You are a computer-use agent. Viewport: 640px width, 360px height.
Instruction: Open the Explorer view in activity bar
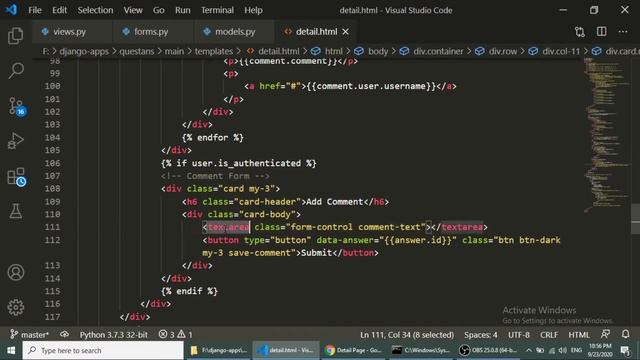(x=16, y=36)
